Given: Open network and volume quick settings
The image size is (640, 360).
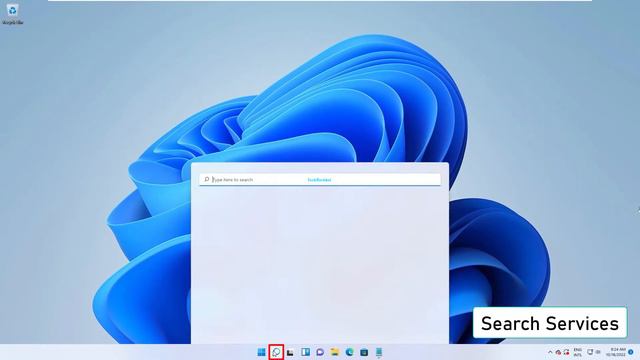Looking at the screenshot, I should tap(594, 352).
